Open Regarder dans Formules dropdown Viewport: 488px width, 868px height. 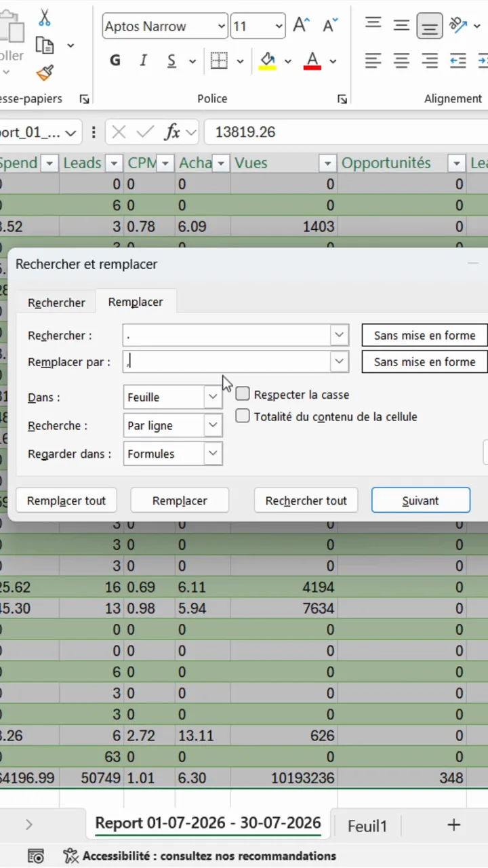(x=213, y=454)
